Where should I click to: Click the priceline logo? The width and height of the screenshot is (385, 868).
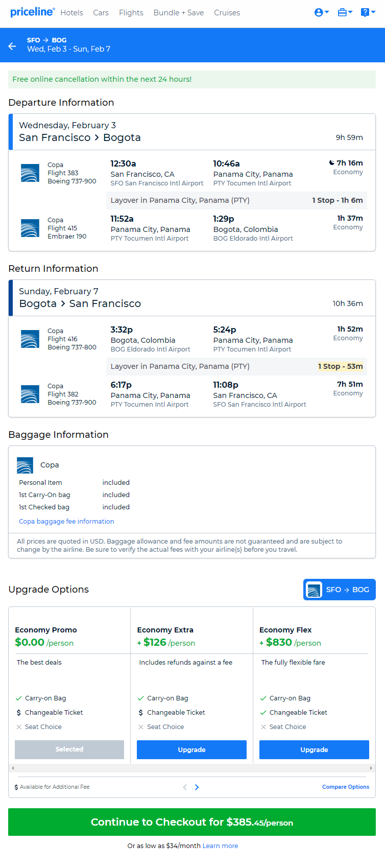[32, 12]
